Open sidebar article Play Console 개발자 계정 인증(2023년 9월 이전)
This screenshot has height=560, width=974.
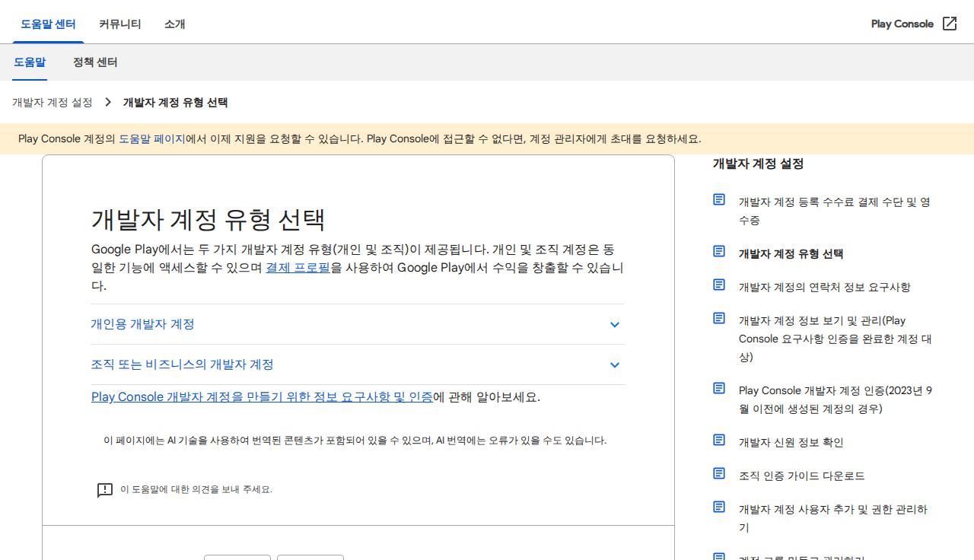point(836,399)
